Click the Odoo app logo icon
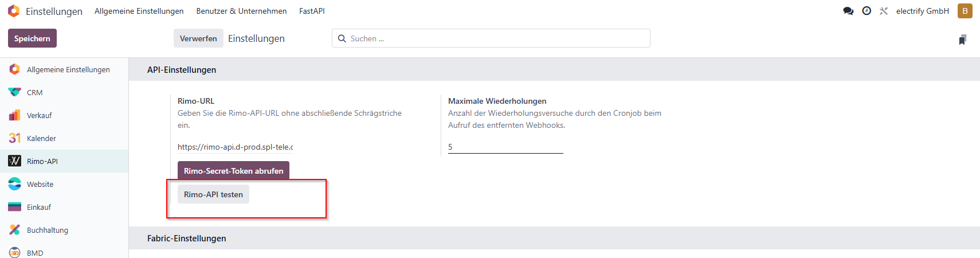This screenshot has width=980, height=258. (x=14, y=11)
